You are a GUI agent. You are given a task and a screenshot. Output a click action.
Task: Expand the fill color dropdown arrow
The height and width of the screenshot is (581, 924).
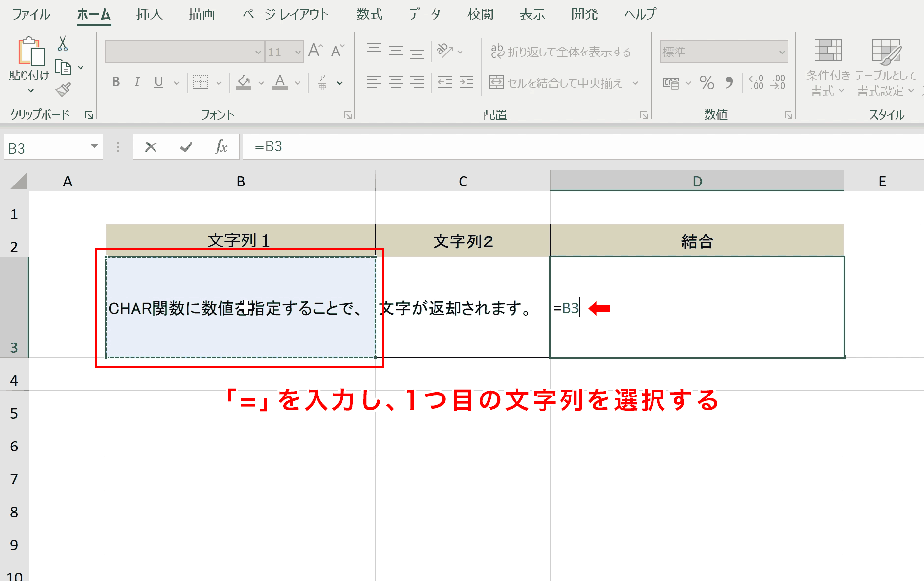261,83
